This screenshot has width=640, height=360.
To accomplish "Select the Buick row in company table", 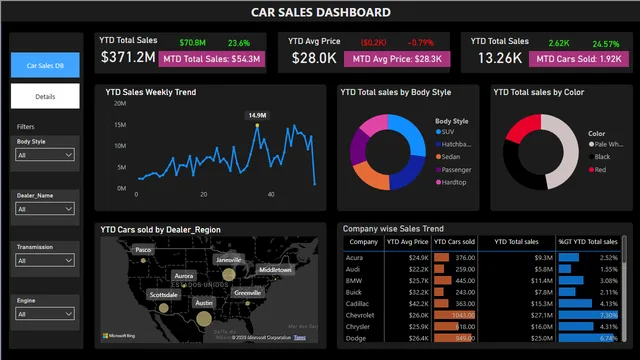I will tap(482, 292).
